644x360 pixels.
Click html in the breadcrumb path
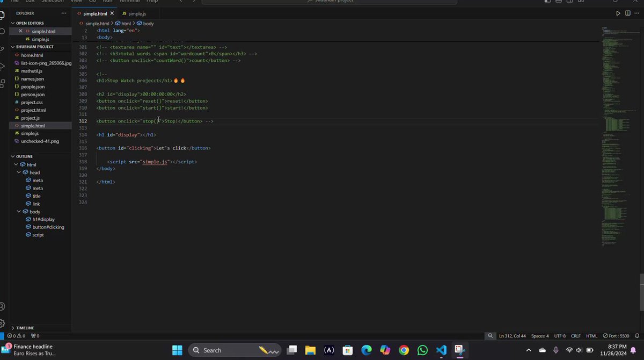[x=126, y=24]
